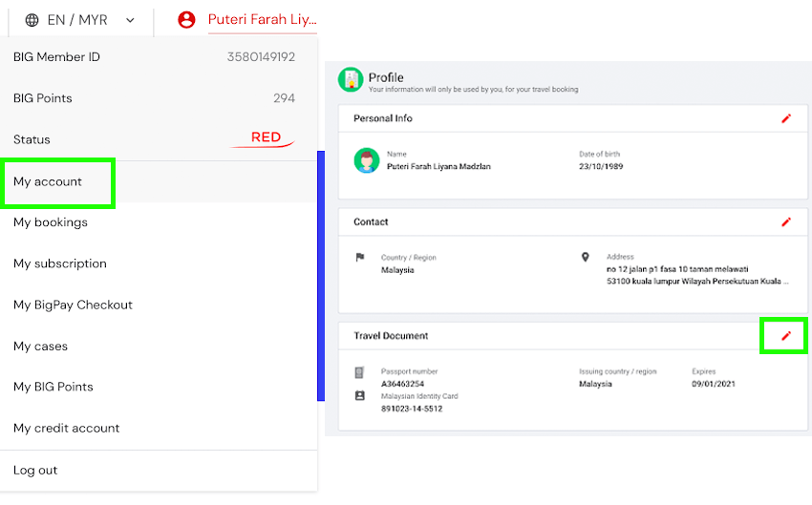The width and height of the screenshot is (812, 505).
Task: Open My bookings from the menu
Action: coord(51,222)
